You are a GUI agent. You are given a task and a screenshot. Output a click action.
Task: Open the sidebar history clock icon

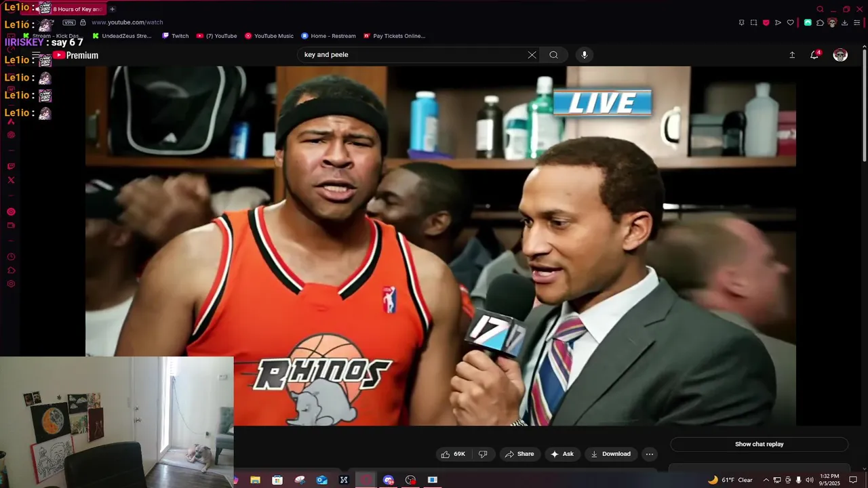pyautogui.click(x=11, y=257)
